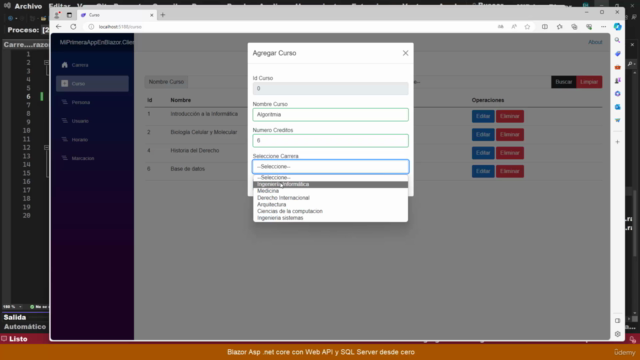Open Horario in the sidebar menu

(92, 140)
